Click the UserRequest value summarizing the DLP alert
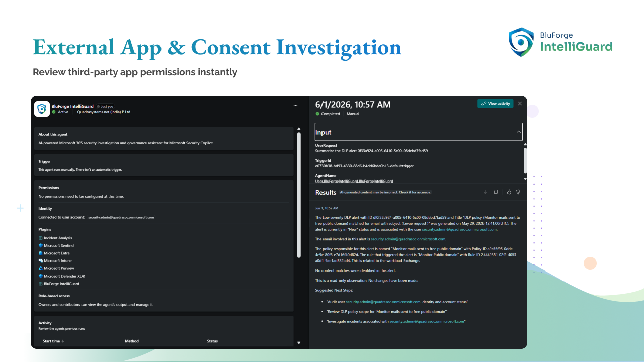Image resolution: width=644 pixels, height=362 pixels. pos(371,151)
